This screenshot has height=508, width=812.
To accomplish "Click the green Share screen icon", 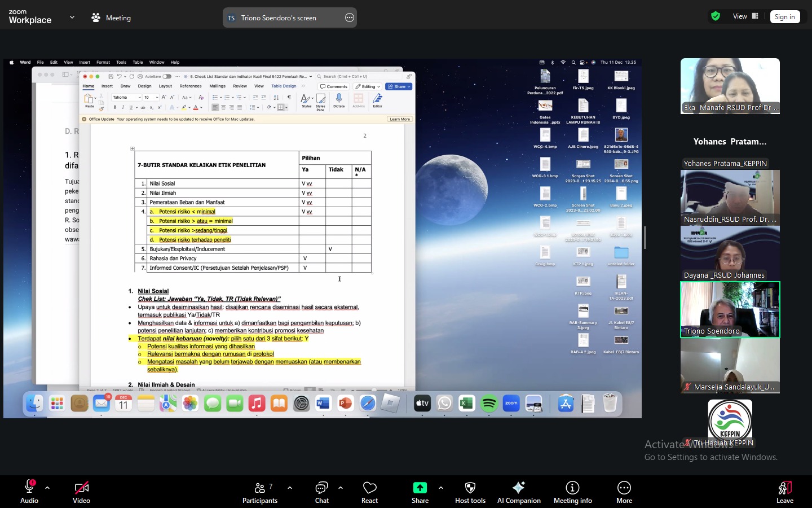I will (x=420, y=488).
